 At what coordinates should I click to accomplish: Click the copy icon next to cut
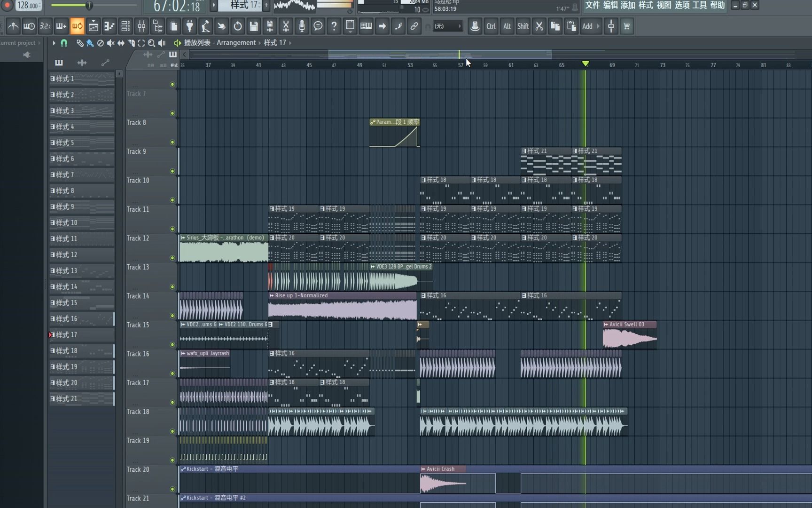pos(555,26)
